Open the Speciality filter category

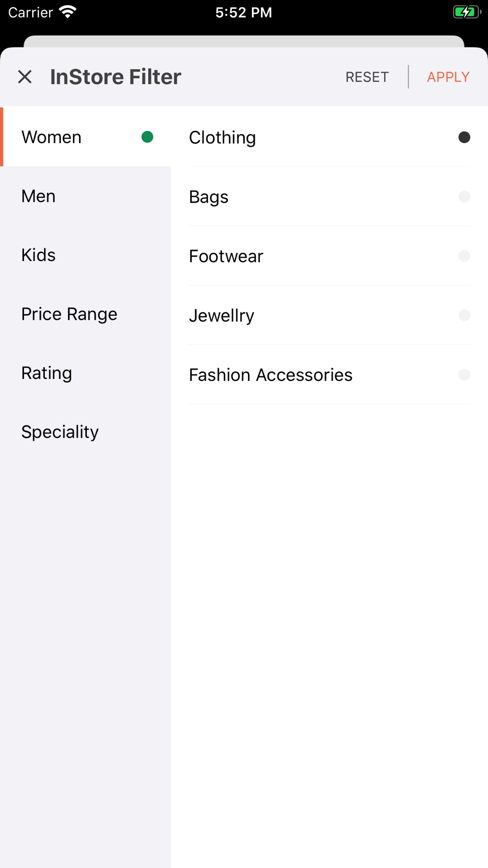pyautogui.click(x=85, y=432)
